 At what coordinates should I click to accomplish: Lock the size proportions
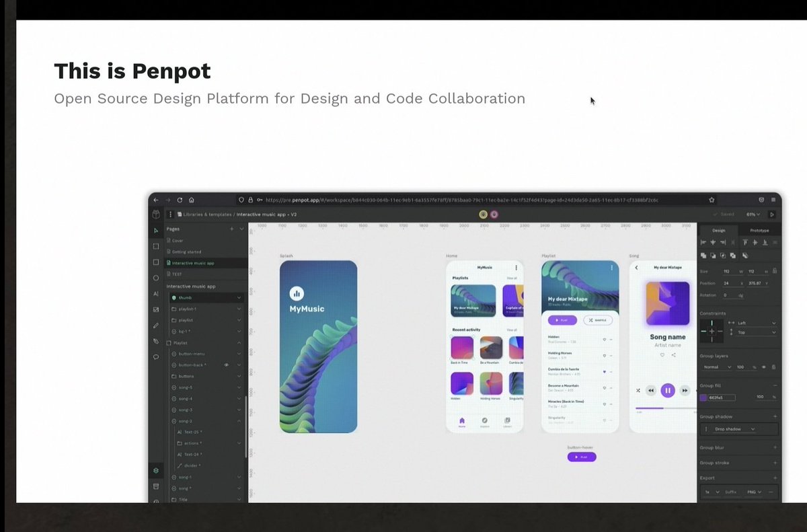775,271
